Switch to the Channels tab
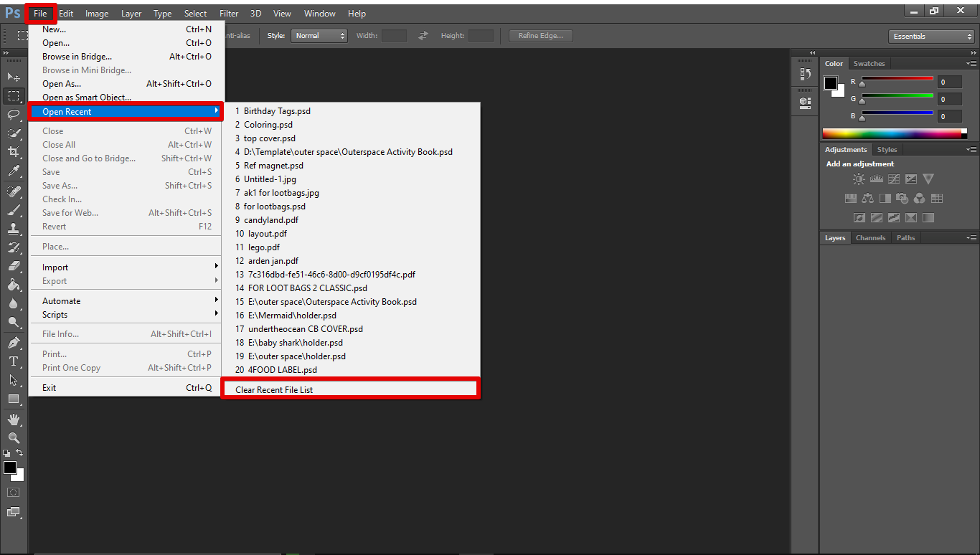 coord(870,238)
